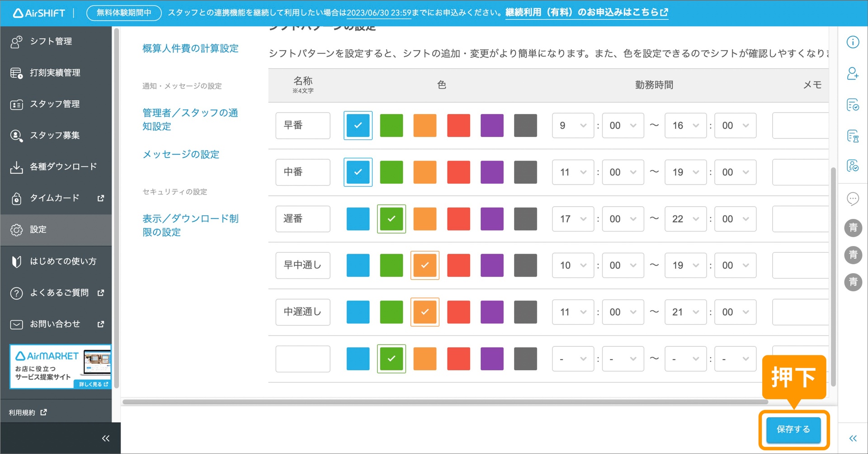868x454 pixels.
Task: Open スタッフ募集 from the sidebar
Action: coord(54,135)
